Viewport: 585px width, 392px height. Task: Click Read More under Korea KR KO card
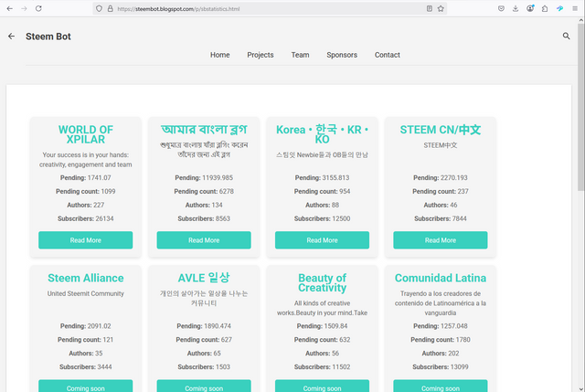322,240
